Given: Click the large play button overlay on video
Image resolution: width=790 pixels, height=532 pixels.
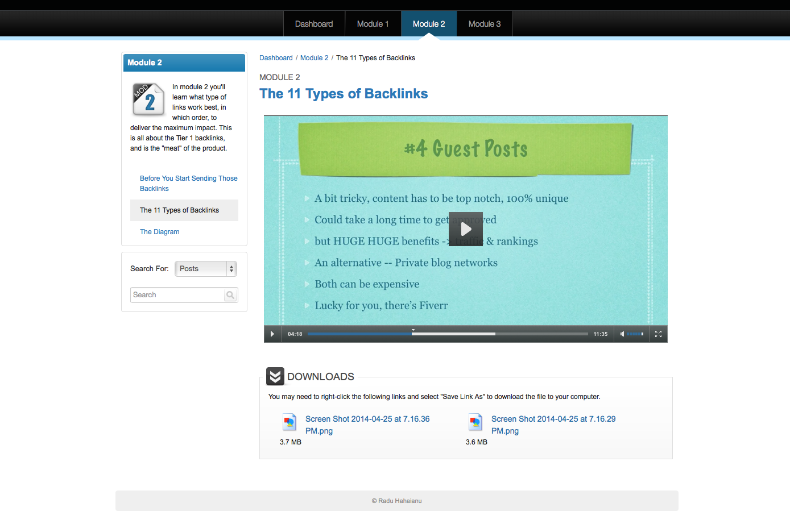Looking at the screenshot, I should click(465, 229).
